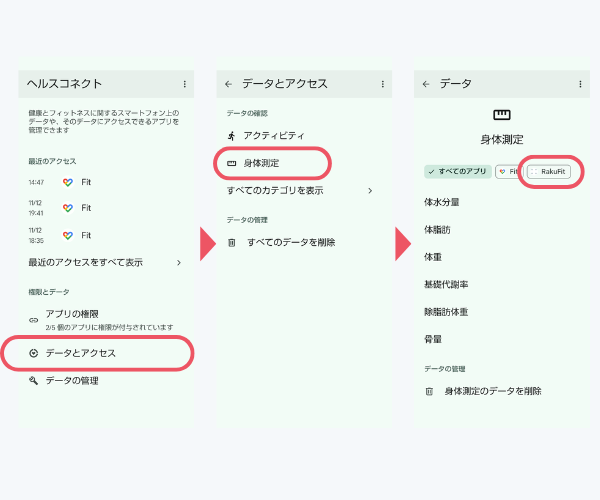Open すべてのカテゴリを表示 row
The height and width of the screenshot is (500, 600).
(x=304, y=191)
